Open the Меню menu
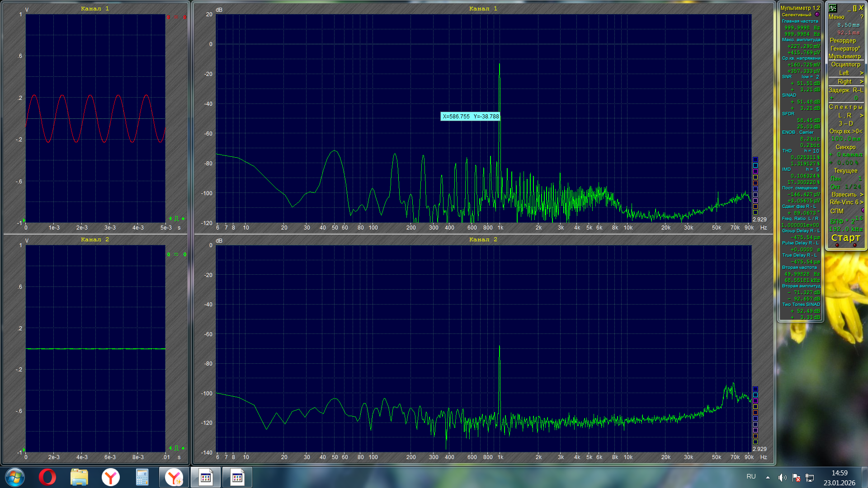 pos(836,17)
